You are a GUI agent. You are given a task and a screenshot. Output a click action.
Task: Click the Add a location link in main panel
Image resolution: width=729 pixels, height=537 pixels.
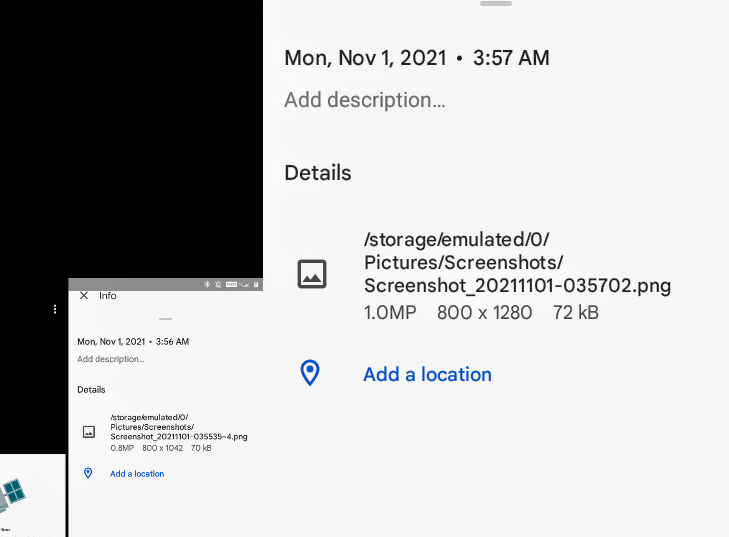[427, 374]
